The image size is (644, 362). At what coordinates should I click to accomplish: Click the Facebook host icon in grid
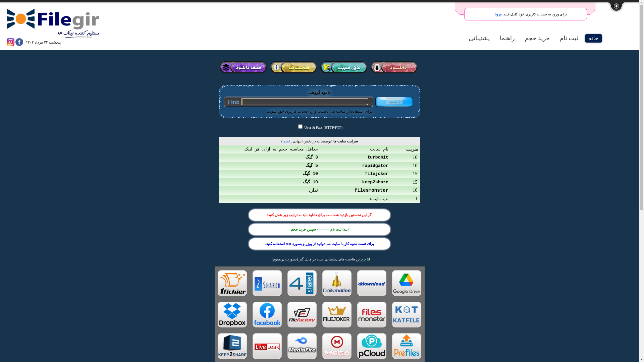[267, 315]
